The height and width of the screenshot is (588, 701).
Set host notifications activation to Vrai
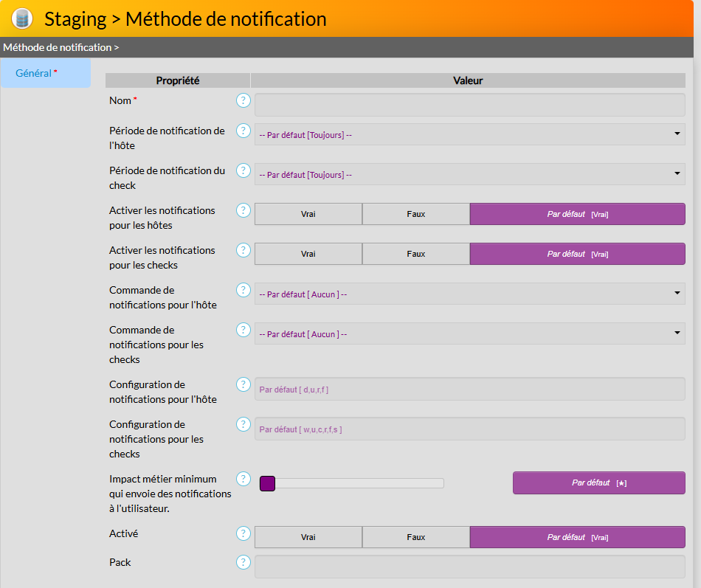308,214
